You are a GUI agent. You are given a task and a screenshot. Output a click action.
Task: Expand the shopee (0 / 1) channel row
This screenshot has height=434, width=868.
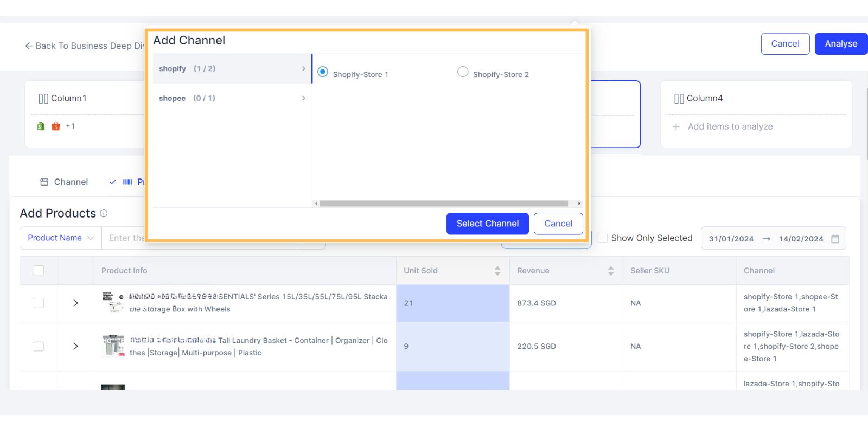point(232,98)
